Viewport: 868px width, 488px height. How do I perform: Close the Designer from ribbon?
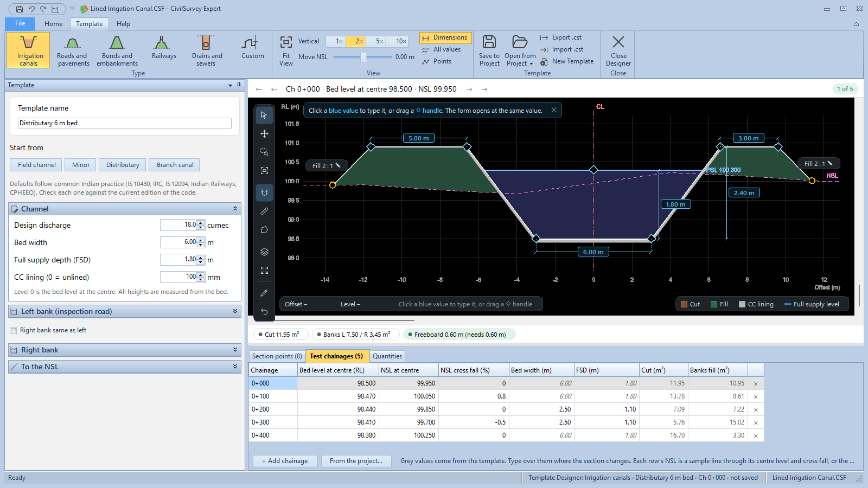coord(618,50)
